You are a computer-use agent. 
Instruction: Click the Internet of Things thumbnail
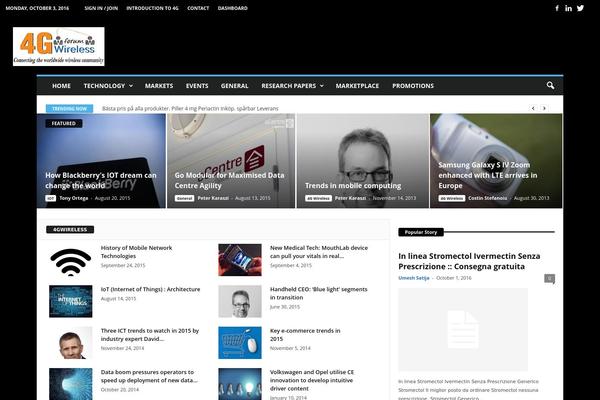(70, 301)
